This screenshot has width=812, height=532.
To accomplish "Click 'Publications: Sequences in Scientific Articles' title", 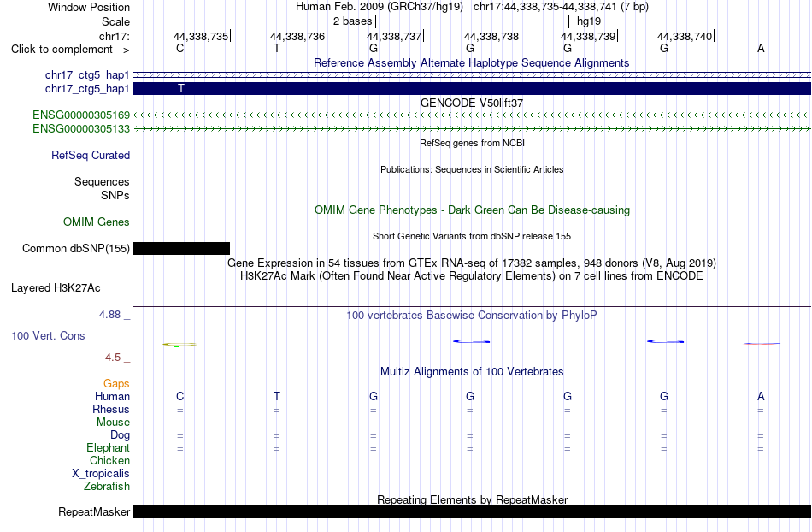I will tap(472, 169).
